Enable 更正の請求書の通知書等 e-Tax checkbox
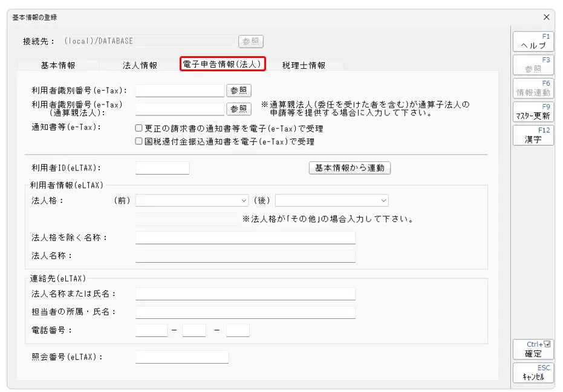The width and height of the screenshot is (563, 392). pyautogui.click(x=138, y=128)
